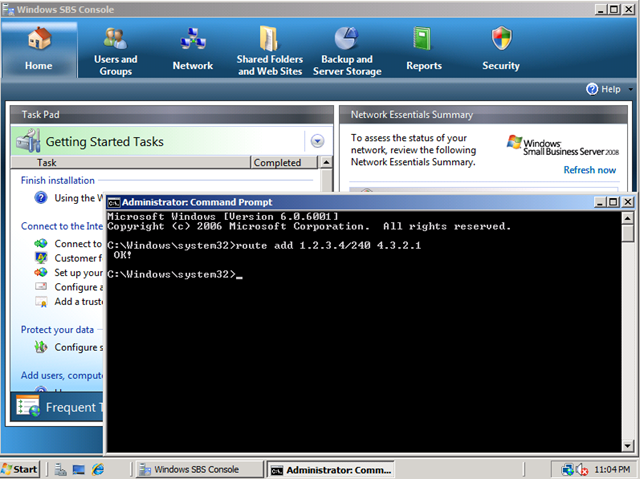The image size is (640, 479).
Task: Open the Set up your… task link
Action: tap(78, 273)
